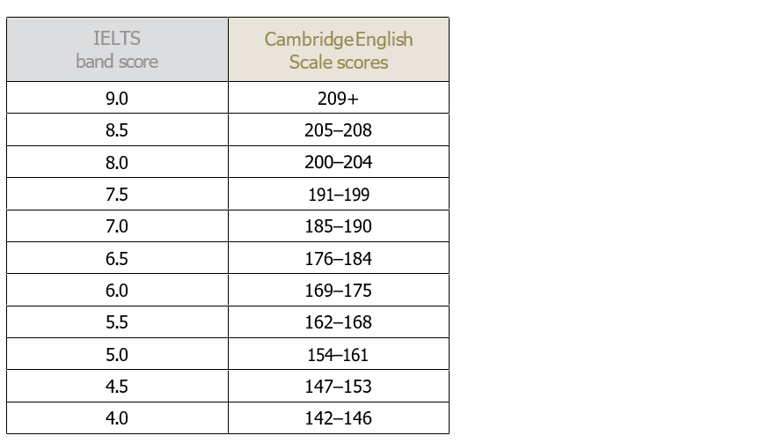
Task: Select the 142–146 score range cell
Action: pyautogui.click(x=339, y=418)
